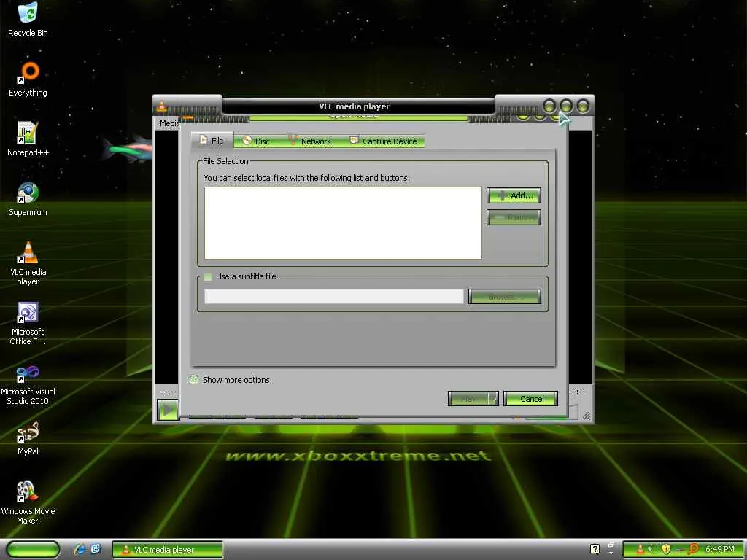Click the VLC cone icon in the system tray
This screenshot has height=560, width=747.
point(640,549)
